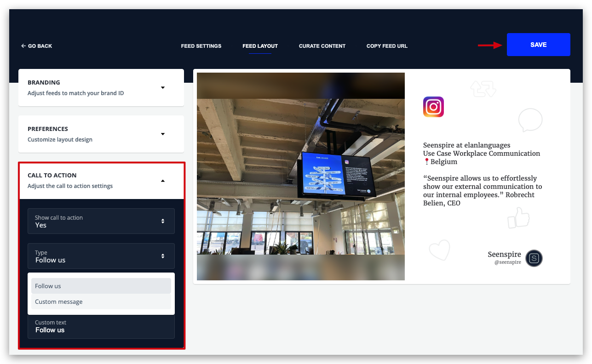Click the thumbs-up like icon

pos(518,218)
